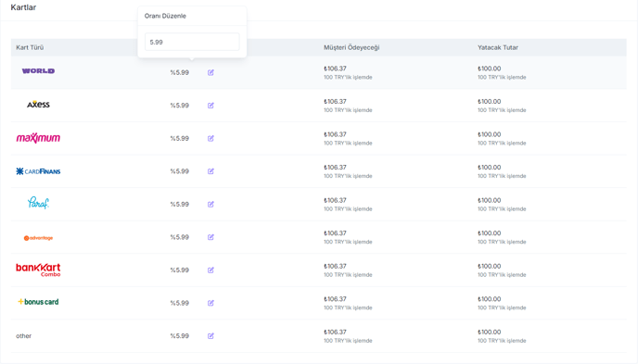Select the World card logo

(x=38, y=70)
